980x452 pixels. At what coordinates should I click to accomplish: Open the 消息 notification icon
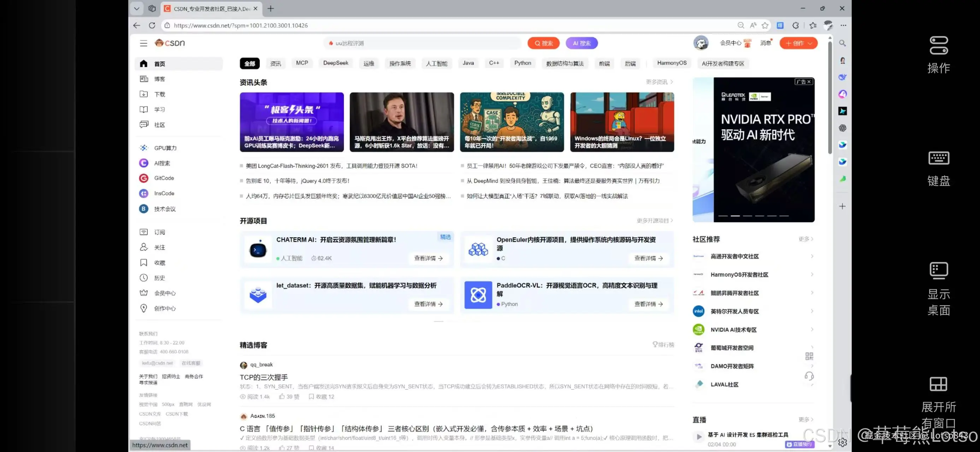pos(766,43)
